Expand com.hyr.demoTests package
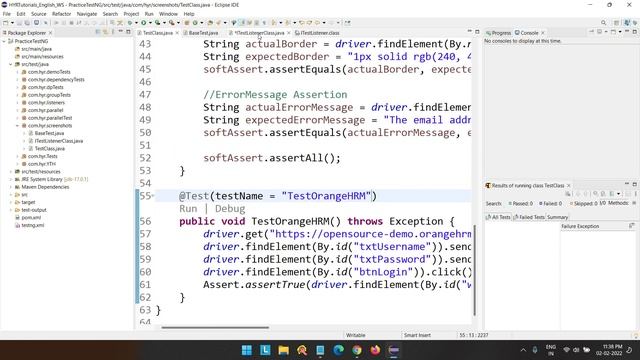 [x=18, y=72]
